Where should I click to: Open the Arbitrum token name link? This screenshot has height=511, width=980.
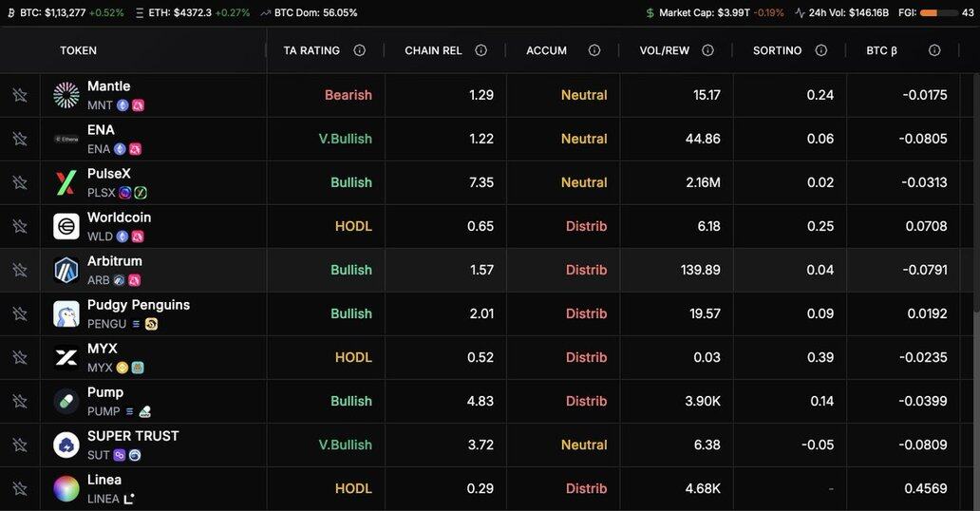(114, 261)
